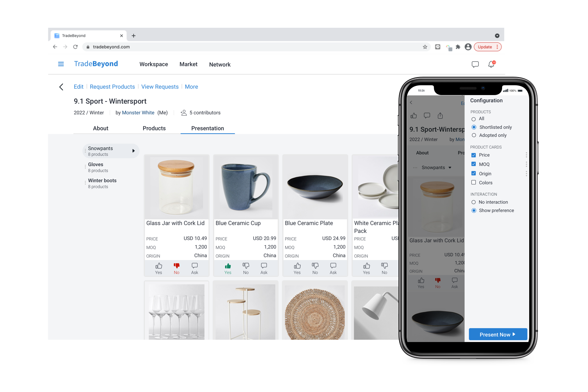The image size is (588, 392).
Task: Choose the Show preference radio option
Action: point(474,210)
